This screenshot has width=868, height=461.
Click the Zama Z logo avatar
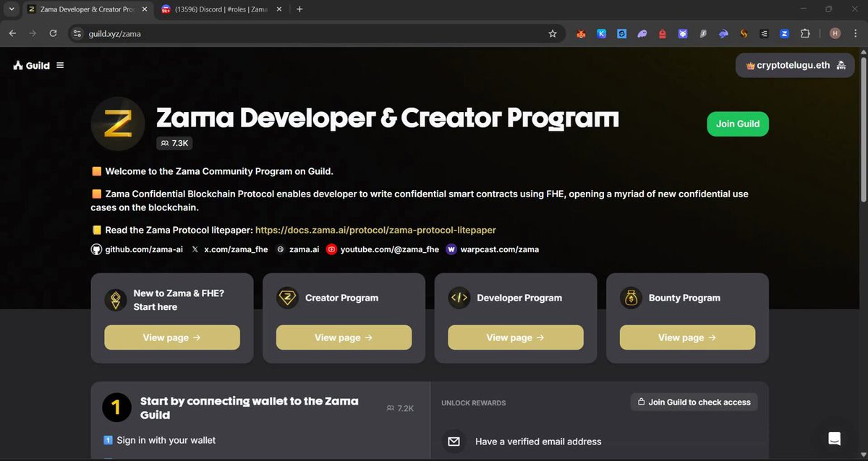pyautogui.click(x=117, y=124)
